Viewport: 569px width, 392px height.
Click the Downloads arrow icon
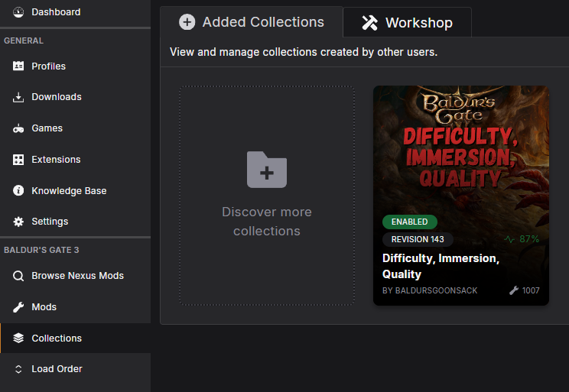point(18,97)
